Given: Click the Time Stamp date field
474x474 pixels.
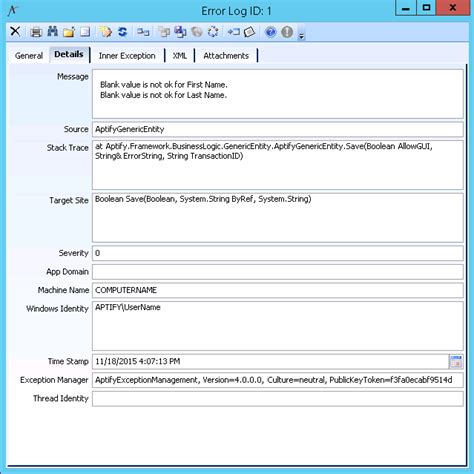Looking at the screenshot, I should click(x=270, y=362).
